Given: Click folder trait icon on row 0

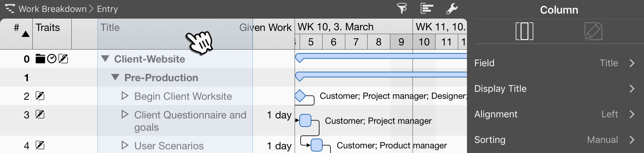Looking at the screenshot, I should point(40,59).
